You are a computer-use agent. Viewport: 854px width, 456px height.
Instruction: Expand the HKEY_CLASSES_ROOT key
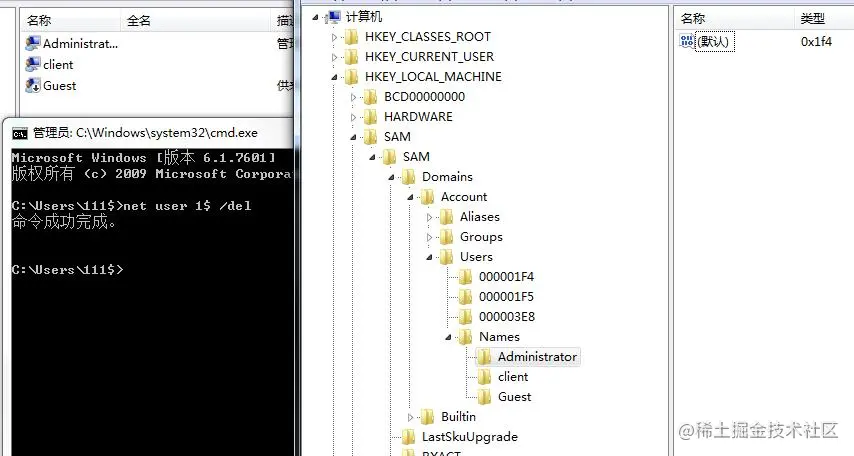point(334,38)
